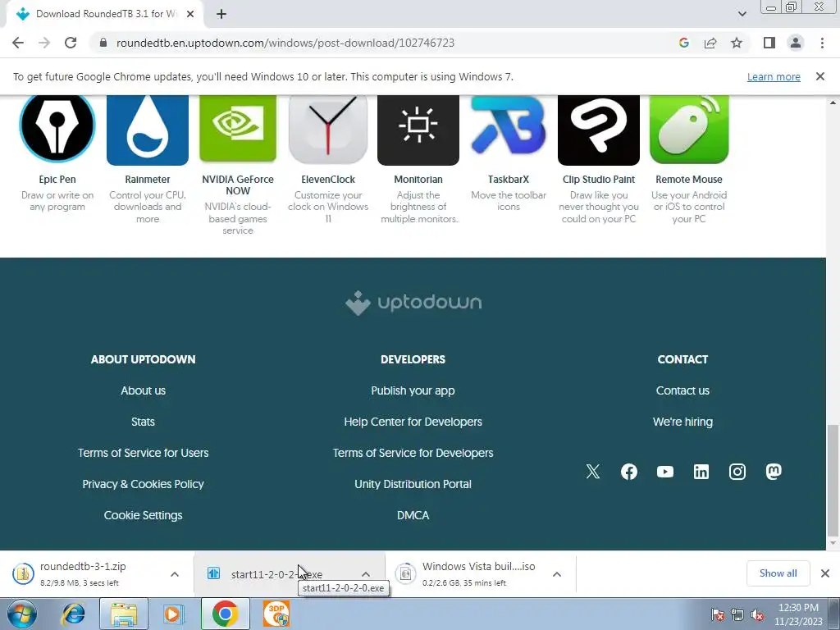Visit Uptodown's Instagram profile

pos(737,472)
